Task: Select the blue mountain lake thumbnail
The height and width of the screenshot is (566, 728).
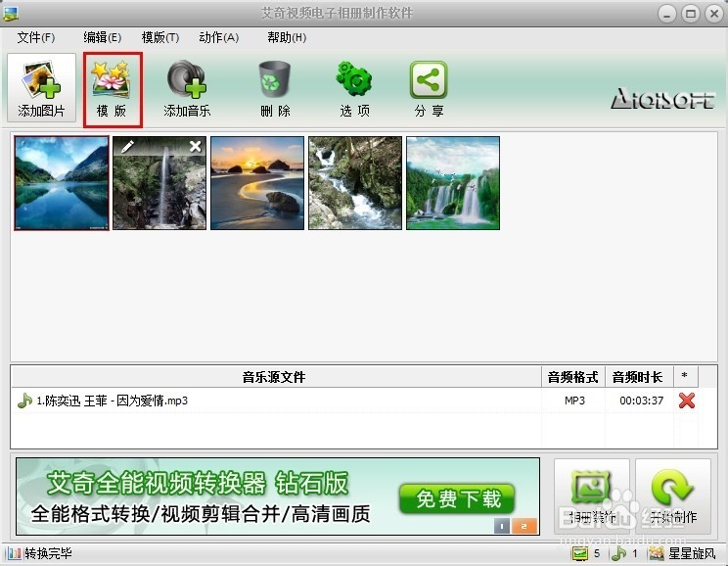Action: [62, 183]
